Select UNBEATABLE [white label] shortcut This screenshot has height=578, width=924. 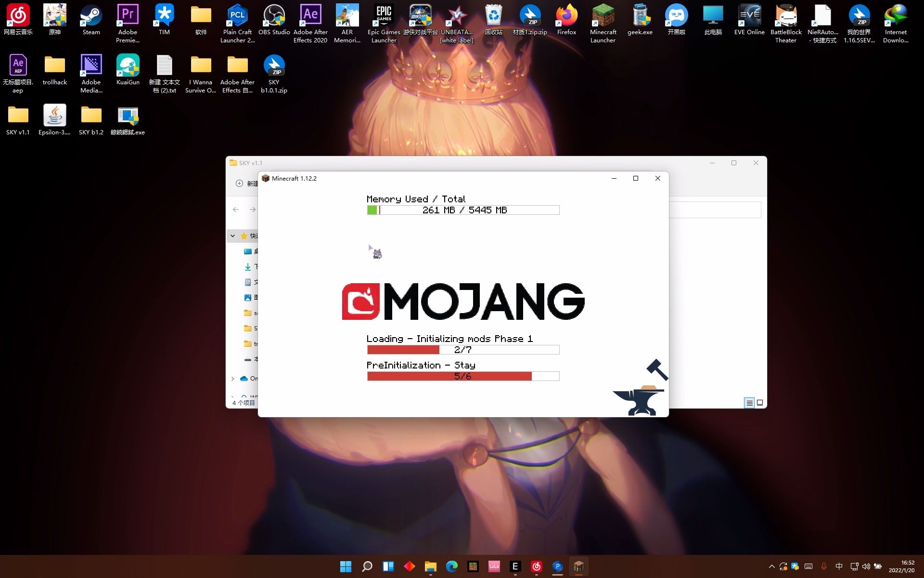coord(457,23)
